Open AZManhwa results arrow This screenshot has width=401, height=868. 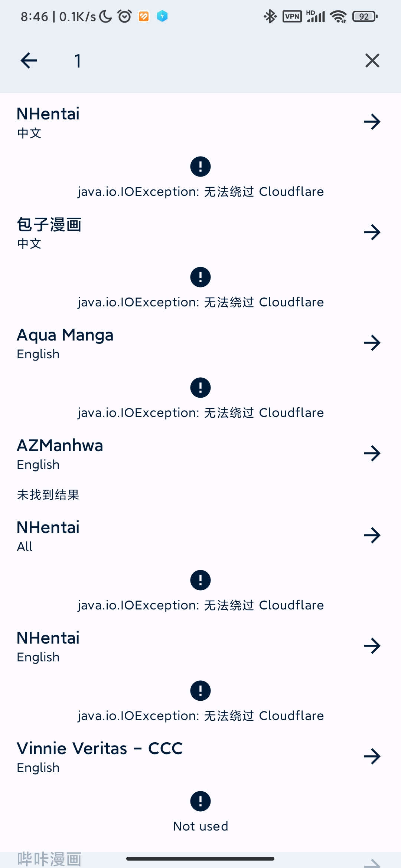(372, 453)
